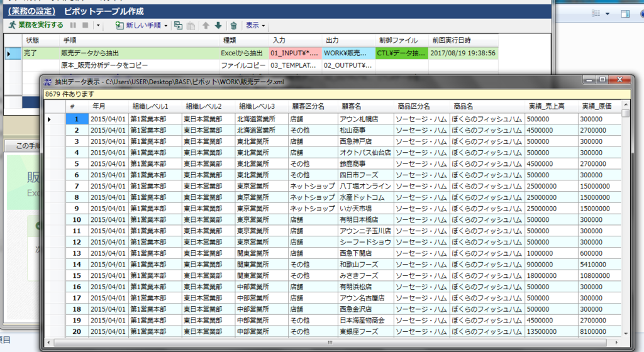Click the paste clipboard icon
Image resolution: width=644 pixels, height=352 pixels.
[191, 25]
